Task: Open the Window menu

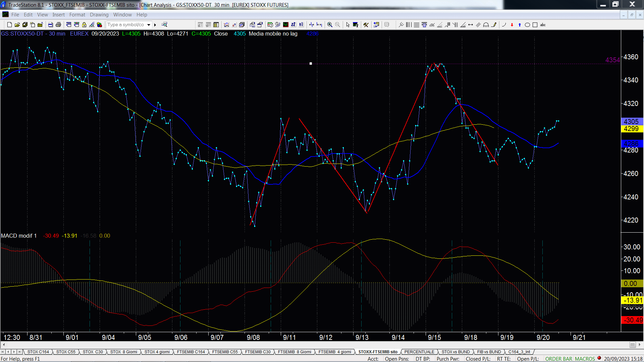Action: tap(122, 15)
